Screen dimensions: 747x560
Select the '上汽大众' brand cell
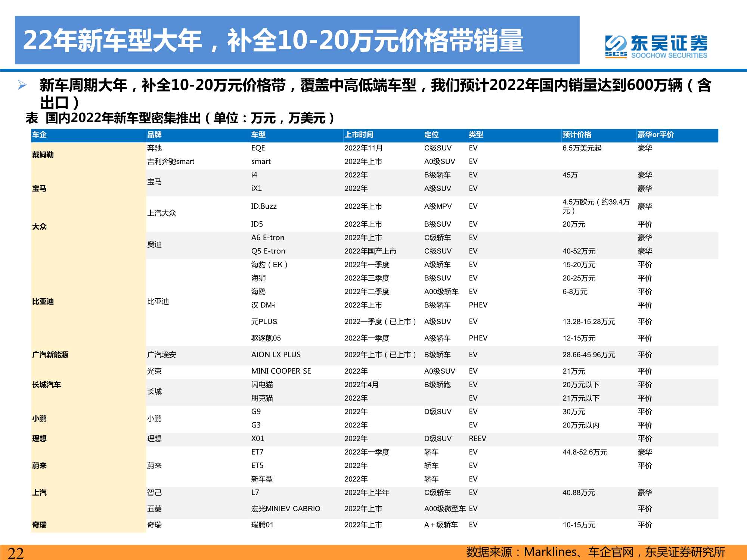[x=162, y=213]
